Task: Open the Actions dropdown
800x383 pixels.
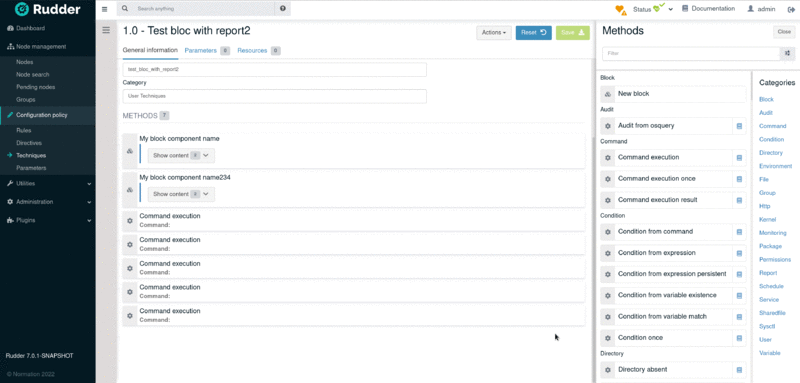Action: (x=494, y=33)
